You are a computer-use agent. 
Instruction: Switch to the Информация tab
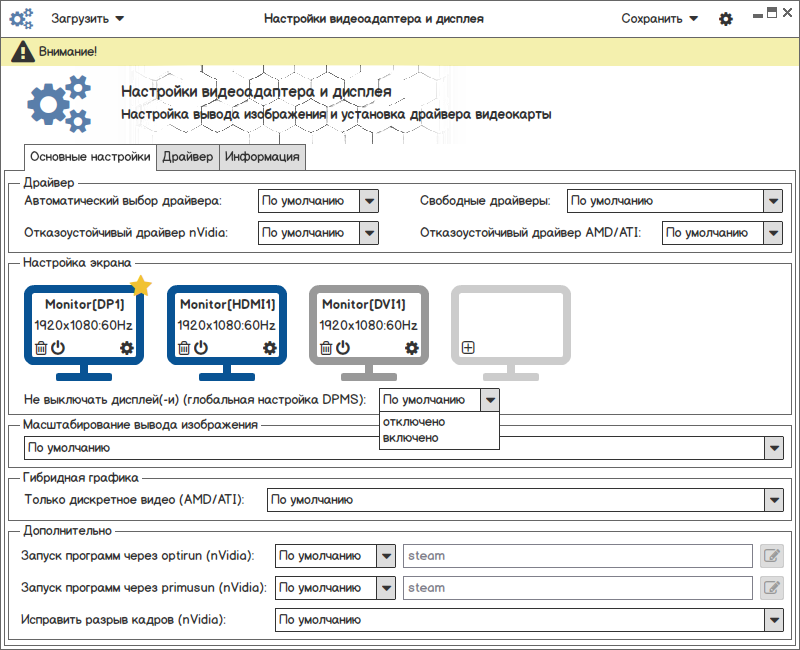coord(262,157)
